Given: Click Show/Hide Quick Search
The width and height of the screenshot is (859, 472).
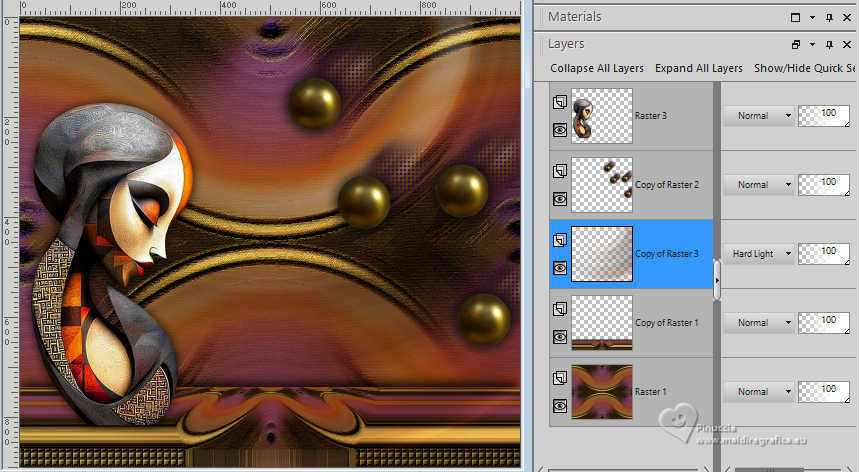Looking at the screenshot, I should click(804, 68).
